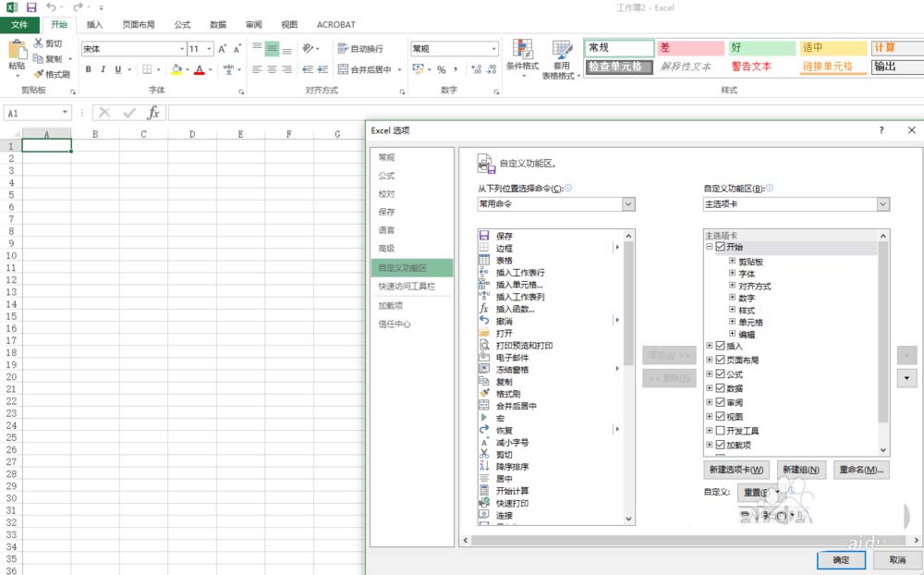This screenshot has width=924, height=575.
Task: Open the font name 宋体 dropdown
Action: tap(182, 49)
